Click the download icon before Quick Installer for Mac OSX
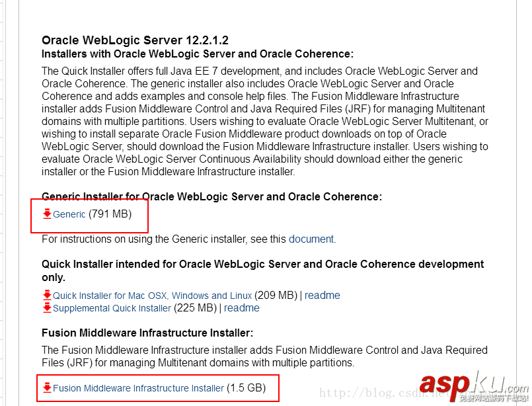The height and width of the screenshot is (406, 532). [47, 295]
